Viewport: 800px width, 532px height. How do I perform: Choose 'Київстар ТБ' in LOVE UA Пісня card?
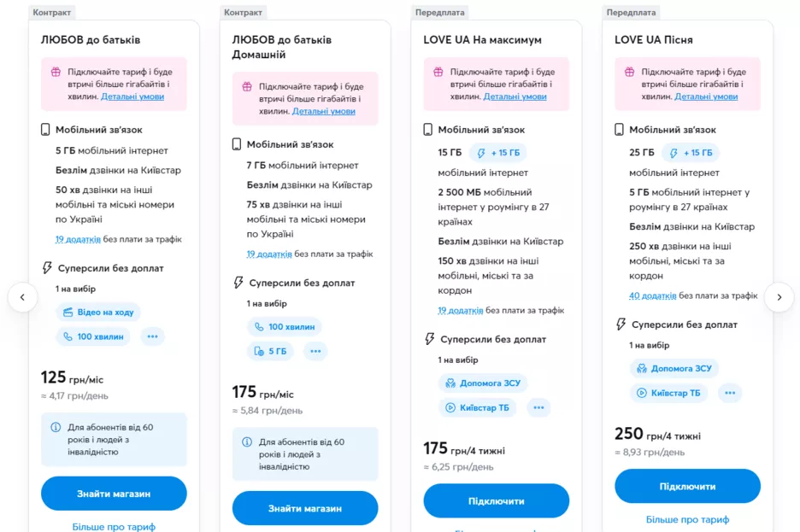pos(667,393)
